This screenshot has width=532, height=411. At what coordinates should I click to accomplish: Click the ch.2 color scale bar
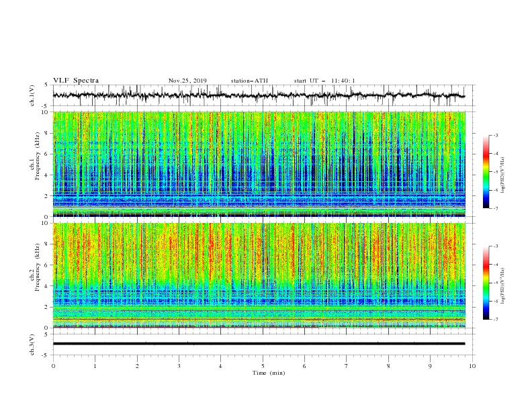point(486,283)
